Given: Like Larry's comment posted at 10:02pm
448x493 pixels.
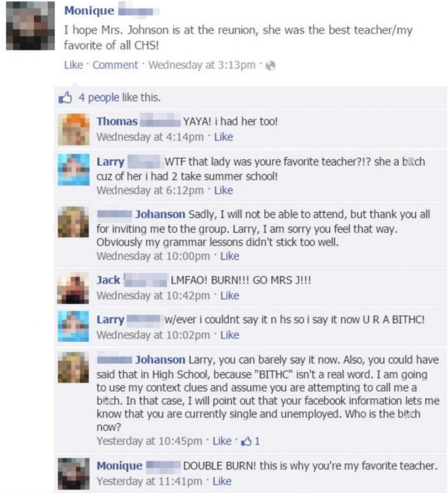Looking at the screenshot, I should [230, 335].
